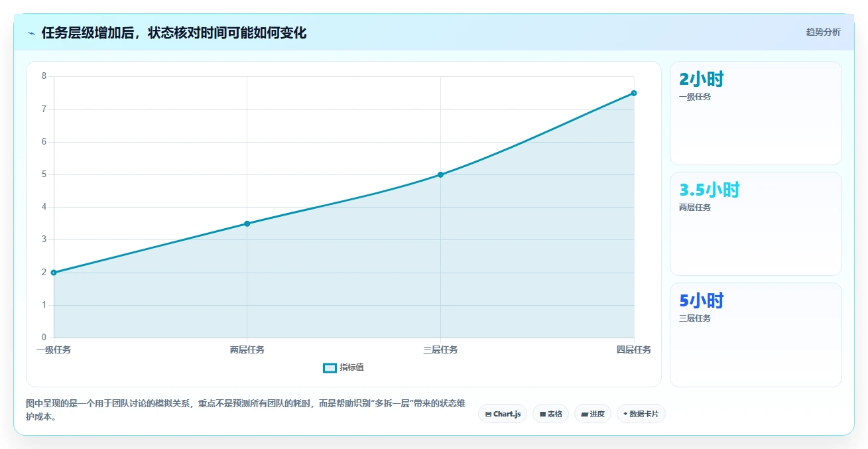The width and height of the screenshot is (868, 449).
Task: Toggle the 指标值 legend swatch
Action: tap(330, 368)
